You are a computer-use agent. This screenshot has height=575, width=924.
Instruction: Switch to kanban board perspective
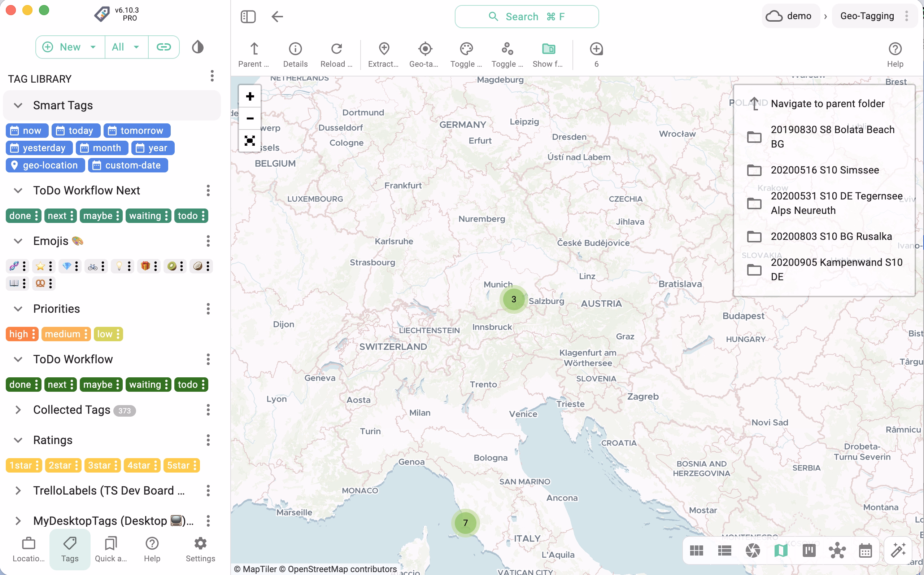(809, 550)
